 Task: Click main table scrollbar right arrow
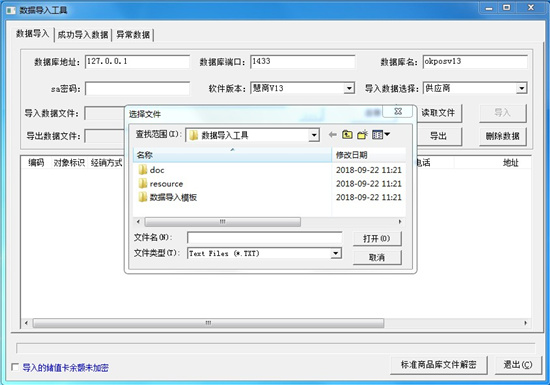pyautogui.click(x=525, y=323)
